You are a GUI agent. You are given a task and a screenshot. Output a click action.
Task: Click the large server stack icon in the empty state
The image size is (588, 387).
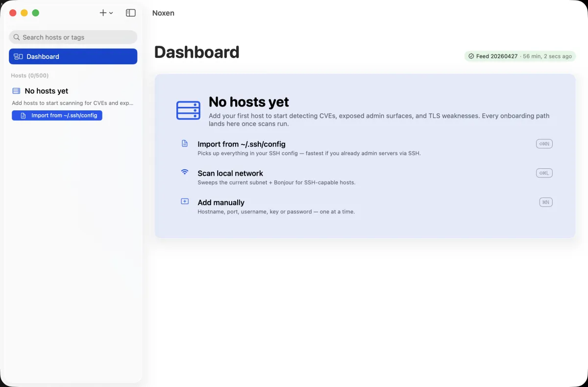pyautogui.click(x=188, y=110)
